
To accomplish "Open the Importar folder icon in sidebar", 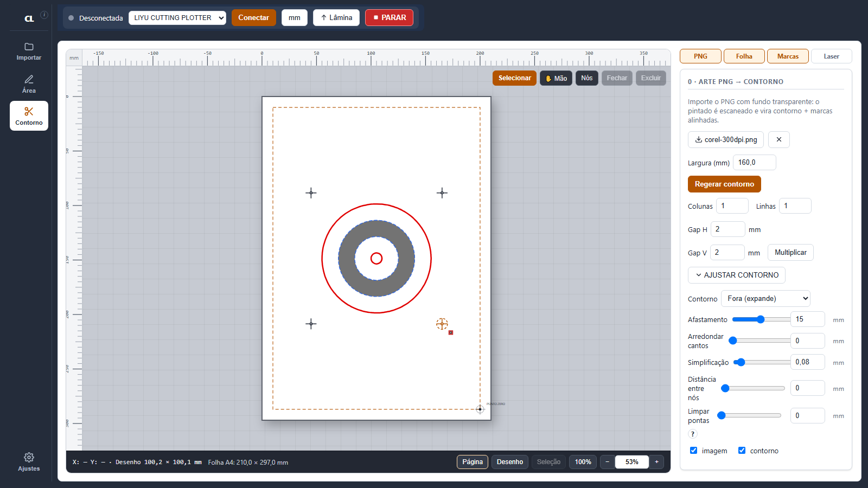I will click(x=29, y=51).
